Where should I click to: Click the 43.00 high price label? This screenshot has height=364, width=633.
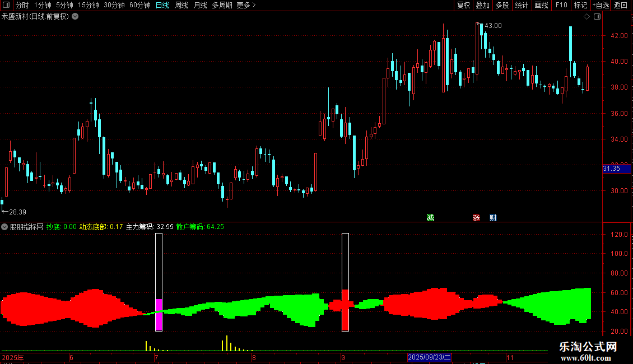(x=493, y=25)
